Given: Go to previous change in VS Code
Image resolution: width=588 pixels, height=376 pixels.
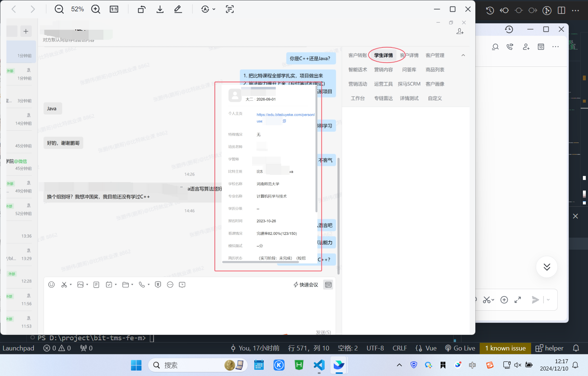Looking at the screenshot, I should click(504, 11).
